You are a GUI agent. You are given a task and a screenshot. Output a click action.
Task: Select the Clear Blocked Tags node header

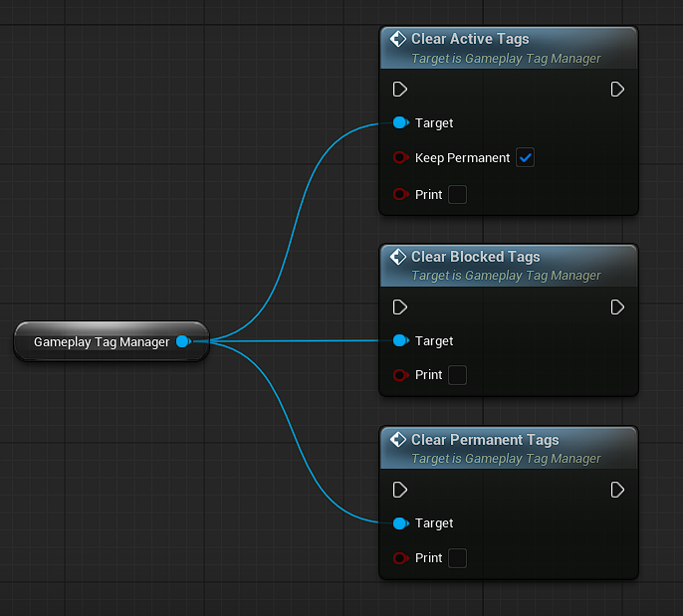click(x=475, y=257)
